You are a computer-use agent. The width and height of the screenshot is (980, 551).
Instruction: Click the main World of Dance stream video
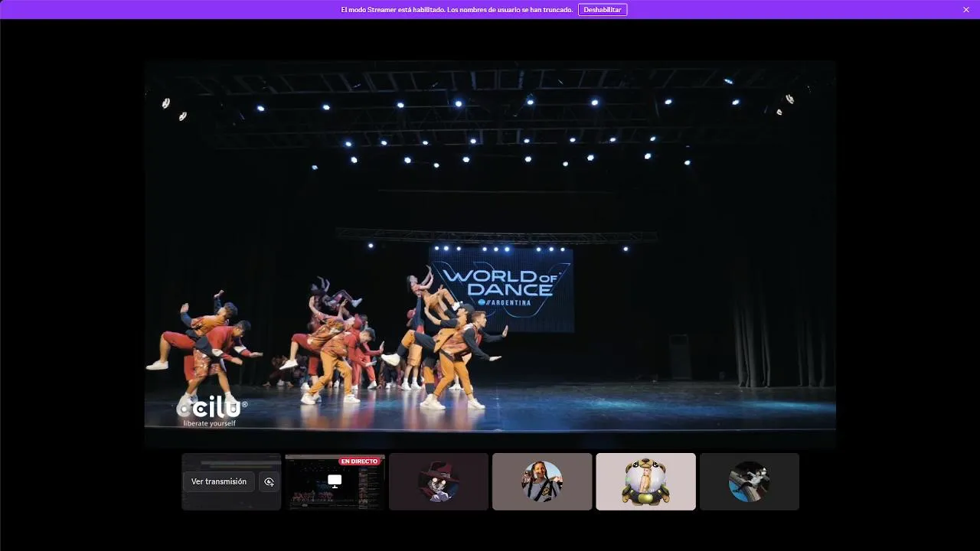tap(490, 254)
